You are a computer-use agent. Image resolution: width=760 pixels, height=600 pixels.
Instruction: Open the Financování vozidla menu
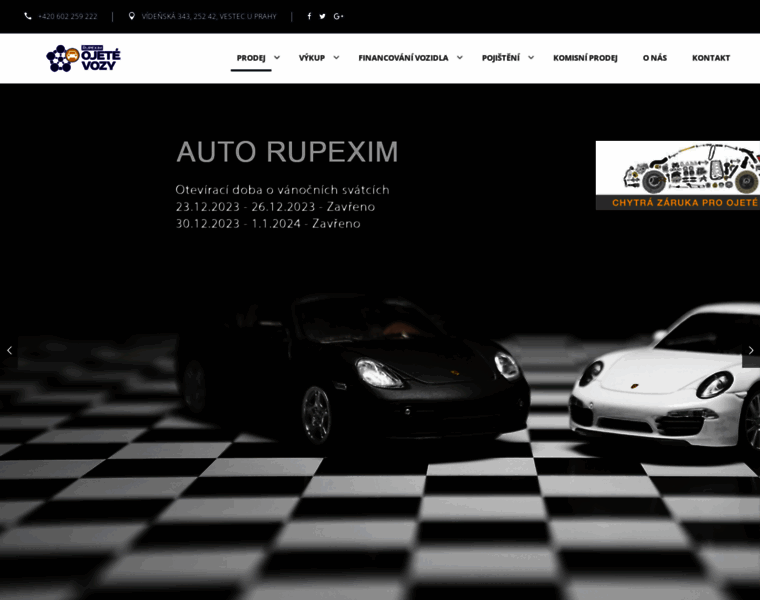tap(403, 58)
